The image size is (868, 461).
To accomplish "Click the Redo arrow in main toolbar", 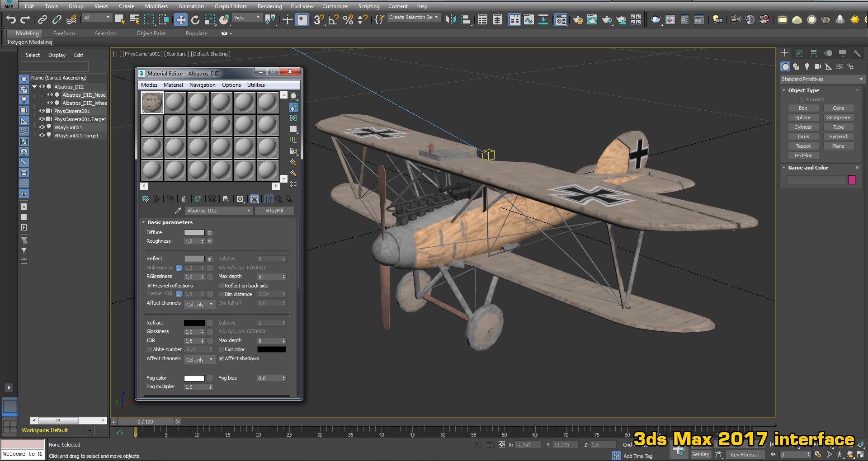I will point(25,19).
